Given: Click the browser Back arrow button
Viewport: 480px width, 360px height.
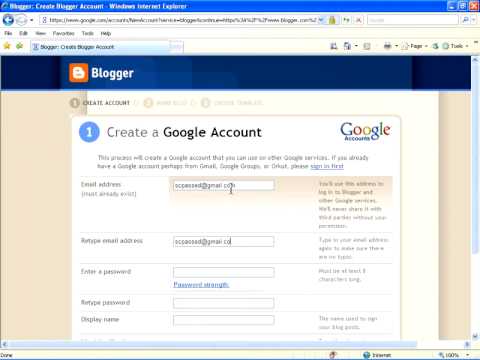Looking at the screenshot, I should [x=8, y=20].
